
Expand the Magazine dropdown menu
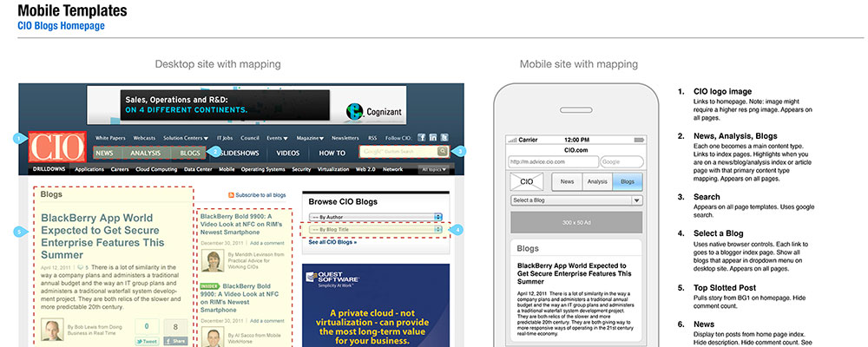(310, 138)
